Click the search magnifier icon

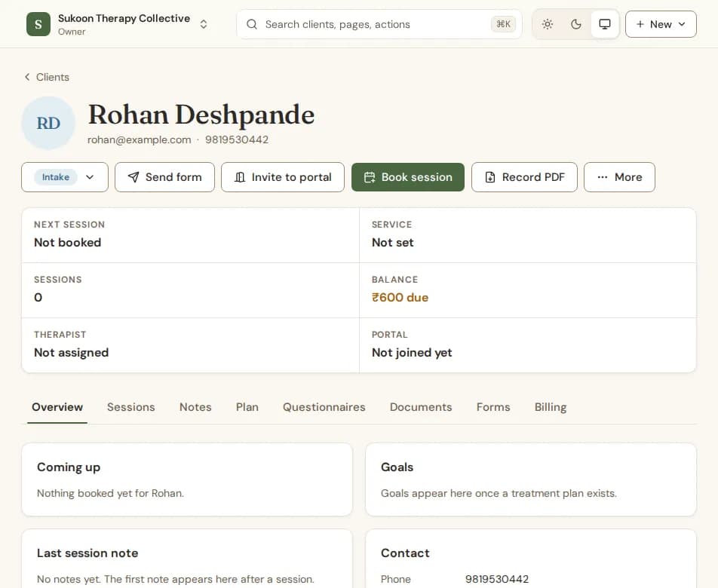click(252, 24)
